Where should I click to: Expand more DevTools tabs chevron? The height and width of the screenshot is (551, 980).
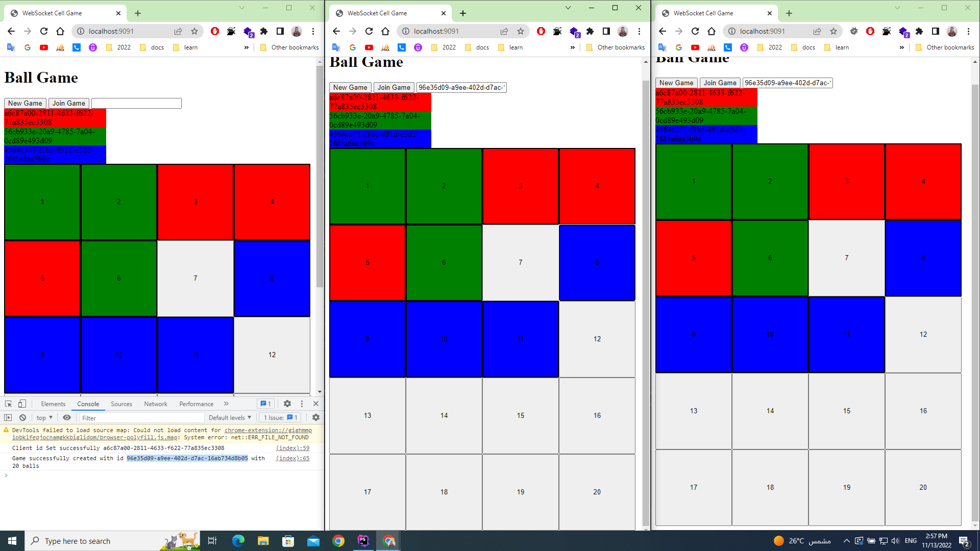[x=226, y=404]
